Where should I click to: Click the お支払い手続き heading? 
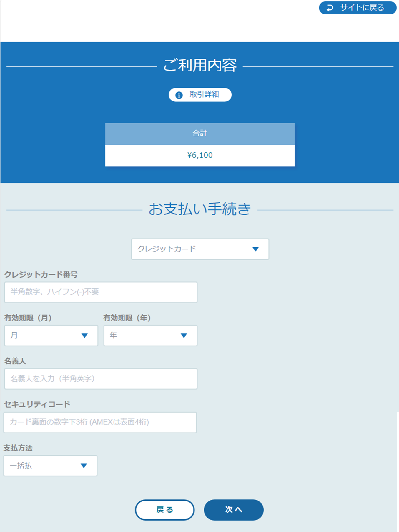(x=200, y=209)
